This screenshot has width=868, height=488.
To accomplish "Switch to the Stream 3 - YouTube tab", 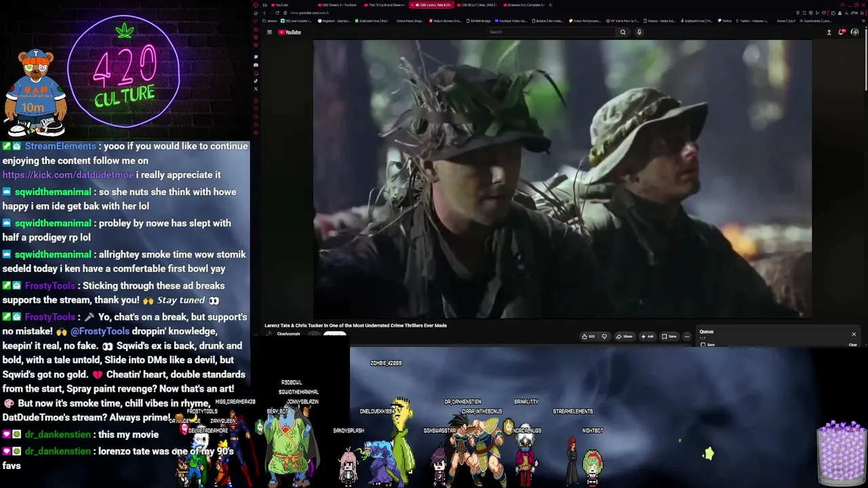I will pyautogui.click(x=339, y=5).
